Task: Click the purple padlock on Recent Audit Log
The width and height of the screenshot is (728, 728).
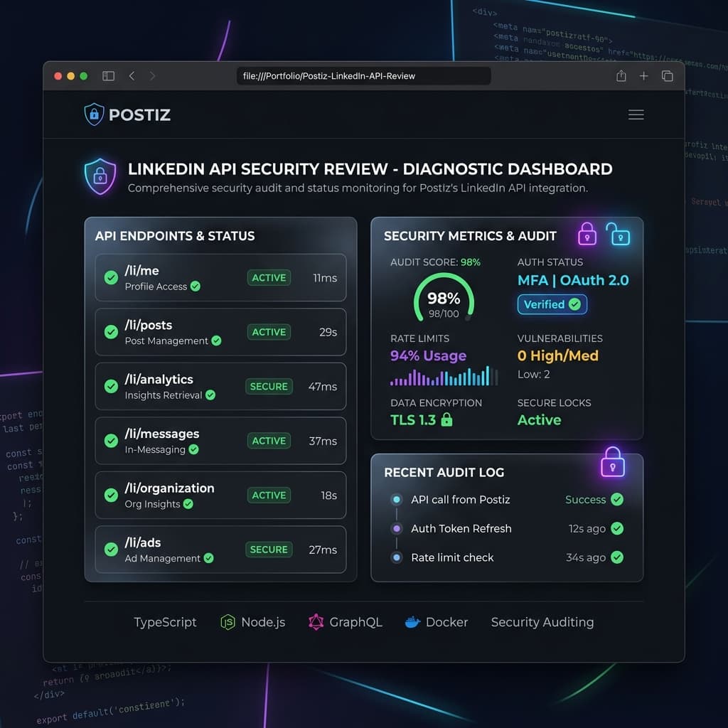Action: tap(612, 462)
